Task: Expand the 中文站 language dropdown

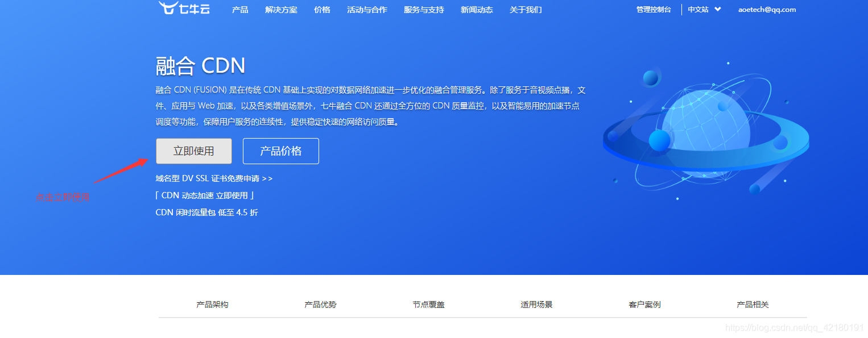Action: click(x=704, y=10)
